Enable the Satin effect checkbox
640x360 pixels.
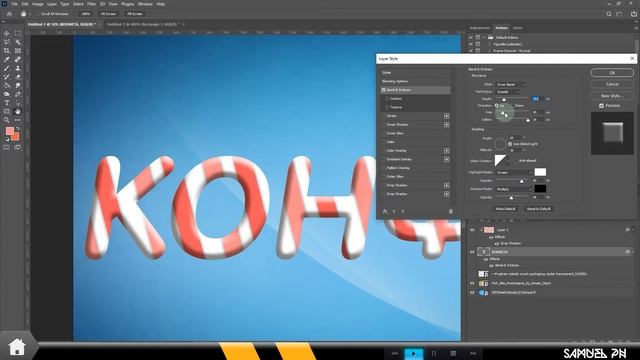[x=384, y=142]
